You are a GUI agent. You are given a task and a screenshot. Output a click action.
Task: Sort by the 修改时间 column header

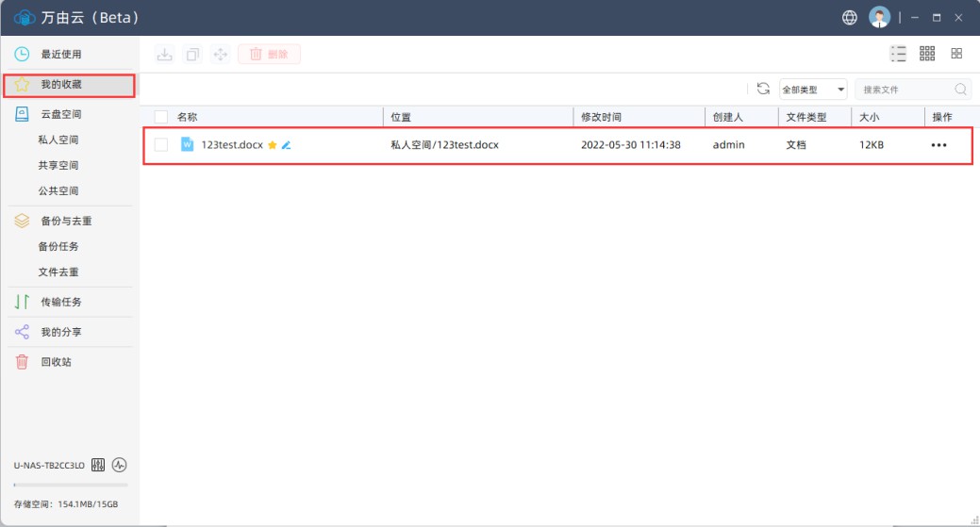click(x=601, y=117)
